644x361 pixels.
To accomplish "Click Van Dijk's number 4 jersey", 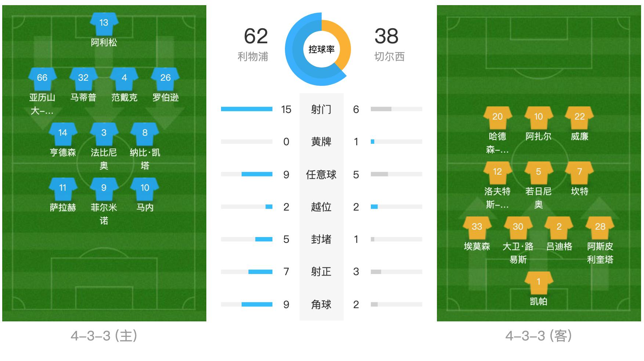I will (x=124, y=78).
